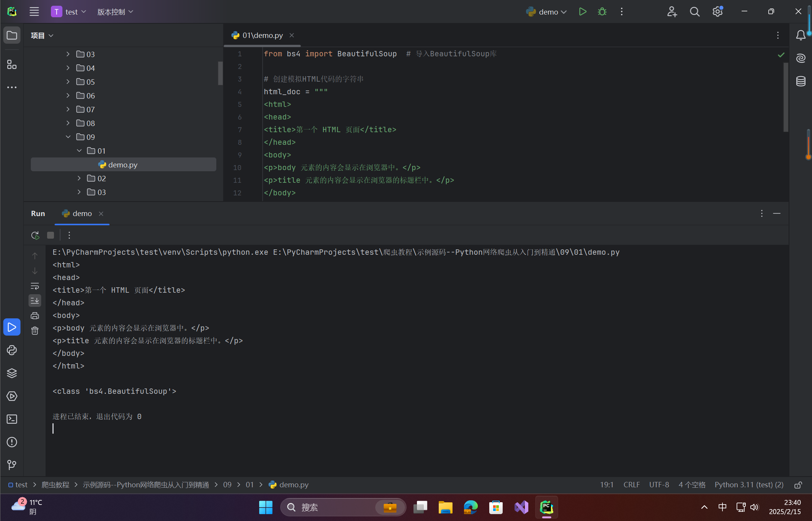Viewport: 812px width, 521px height.
Task: Click the green Run demo button
Action: coord(582,12)
